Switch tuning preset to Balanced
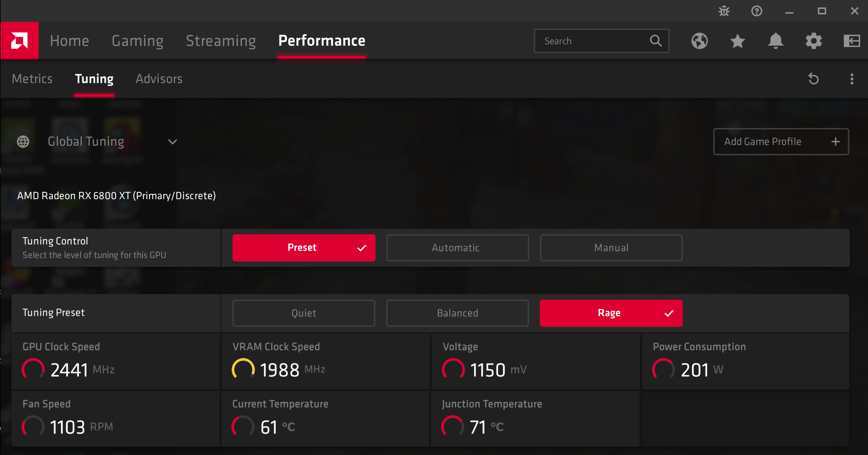This screenshot has width=868, height=455. [457, 313]
